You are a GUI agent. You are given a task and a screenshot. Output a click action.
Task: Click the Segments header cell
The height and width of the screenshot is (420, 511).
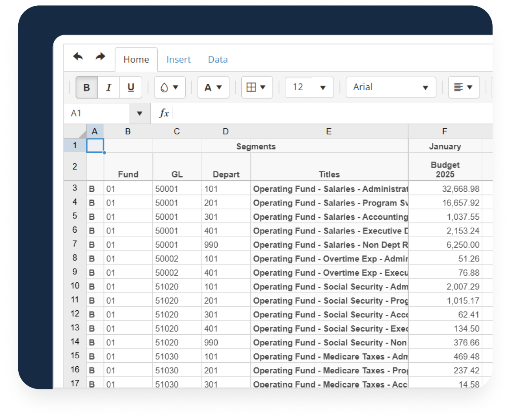[256, 146]
